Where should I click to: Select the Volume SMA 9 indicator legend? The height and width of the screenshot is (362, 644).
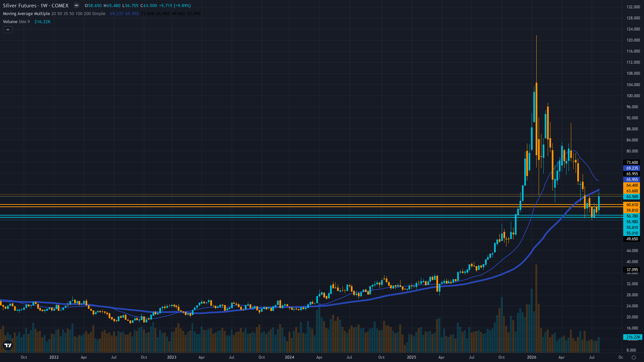[x=16, y=22]
